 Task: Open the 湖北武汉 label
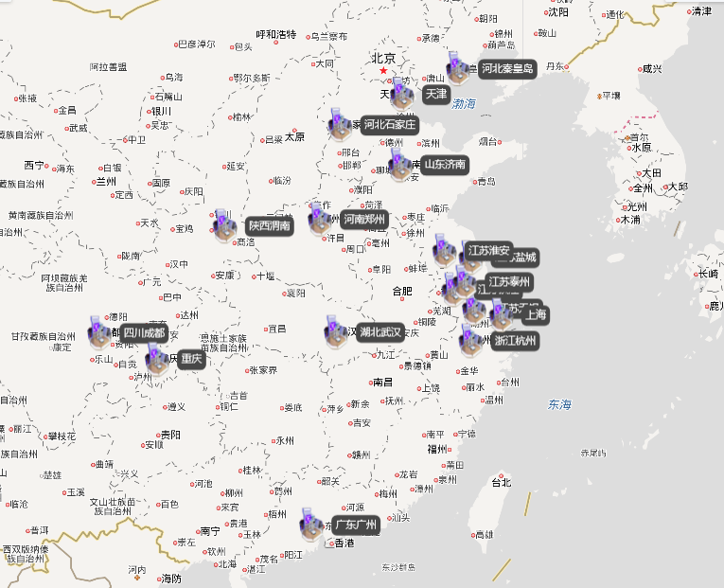point(380,332)
